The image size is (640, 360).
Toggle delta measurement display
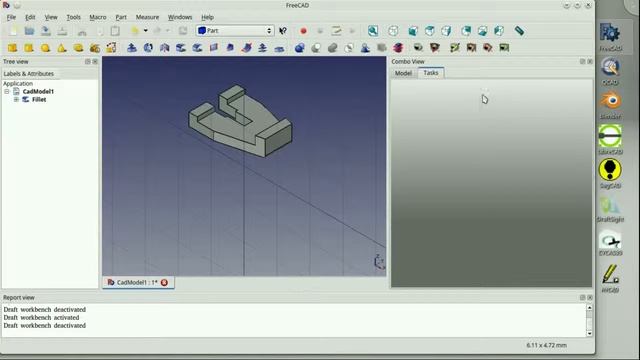click(x=504, y=48)
